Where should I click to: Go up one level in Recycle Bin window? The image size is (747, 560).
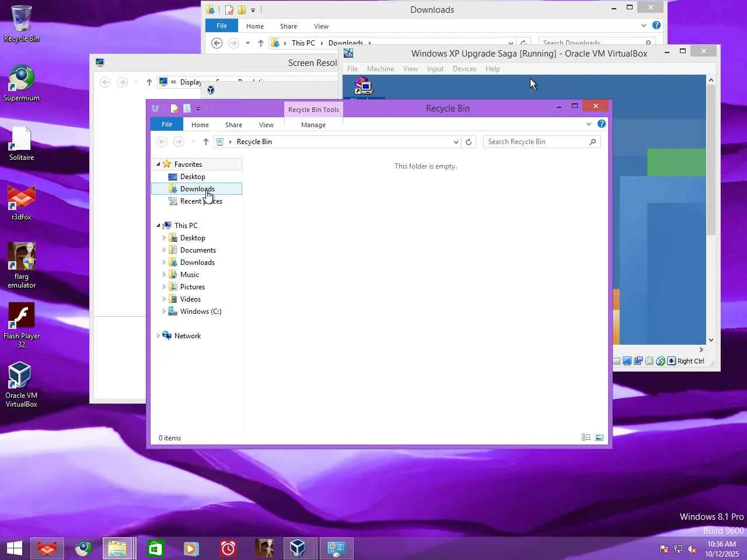(x=205, y=142)
